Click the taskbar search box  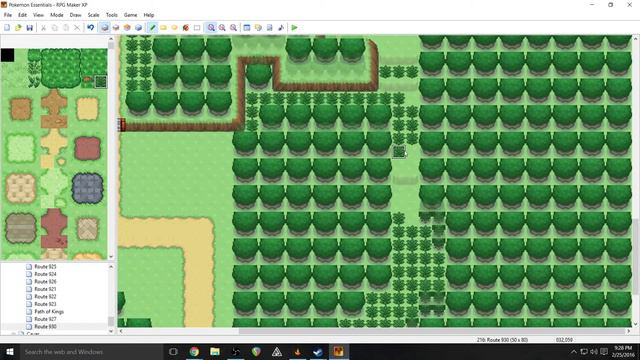(91, 352)
